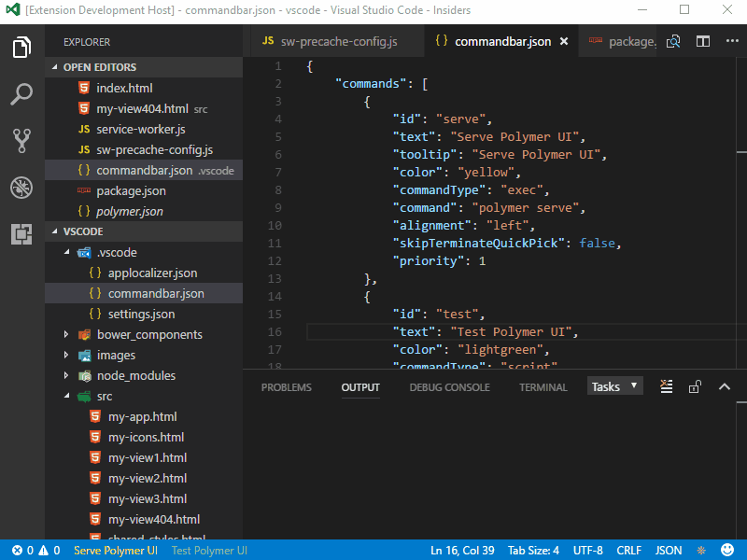Click the braces icon beside applocalizer.json
Viewport: 747px width, 560px height.
click(95, 273)
